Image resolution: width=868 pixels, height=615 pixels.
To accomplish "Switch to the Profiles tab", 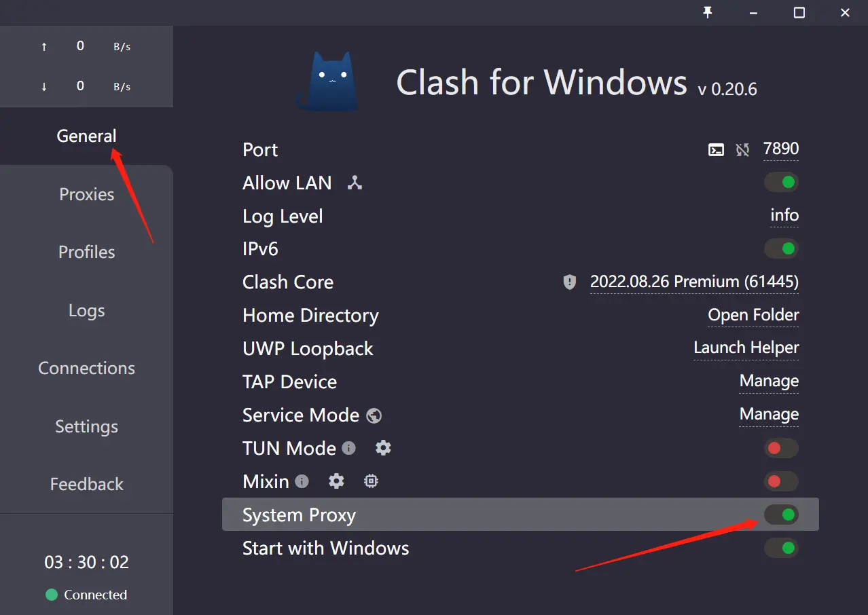I will [86, 252].
